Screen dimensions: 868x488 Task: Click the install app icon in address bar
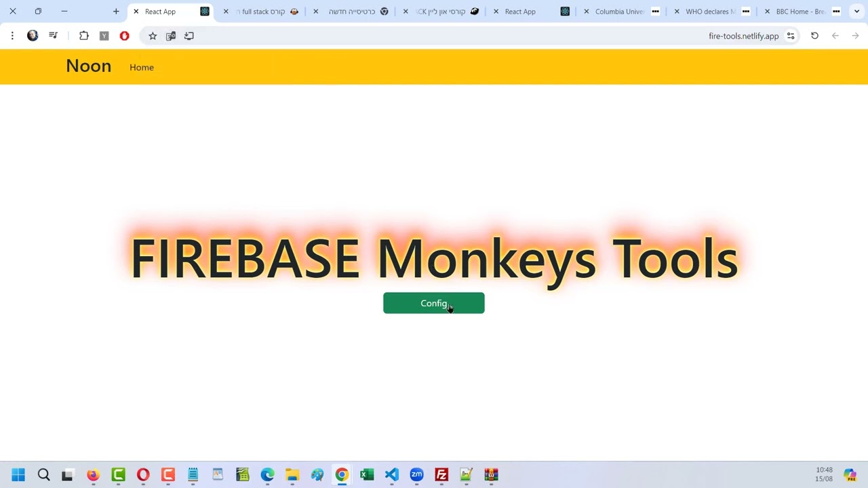189,36
